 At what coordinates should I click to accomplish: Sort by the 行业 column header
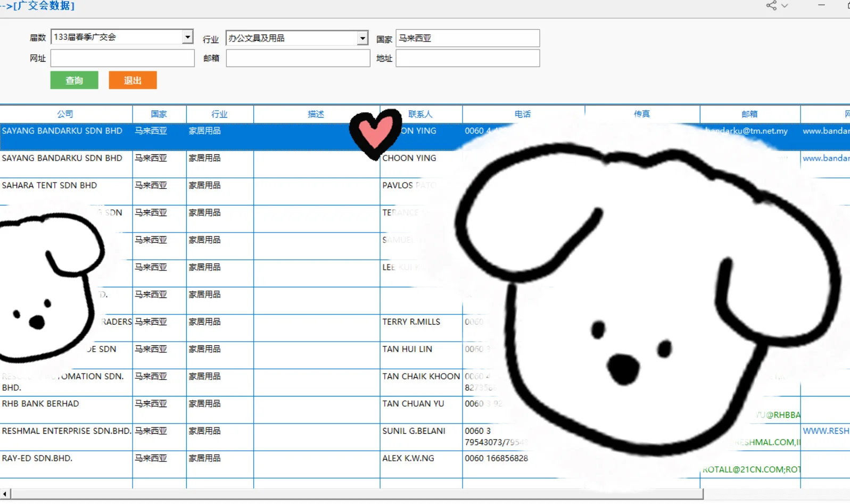pos(220,114)
